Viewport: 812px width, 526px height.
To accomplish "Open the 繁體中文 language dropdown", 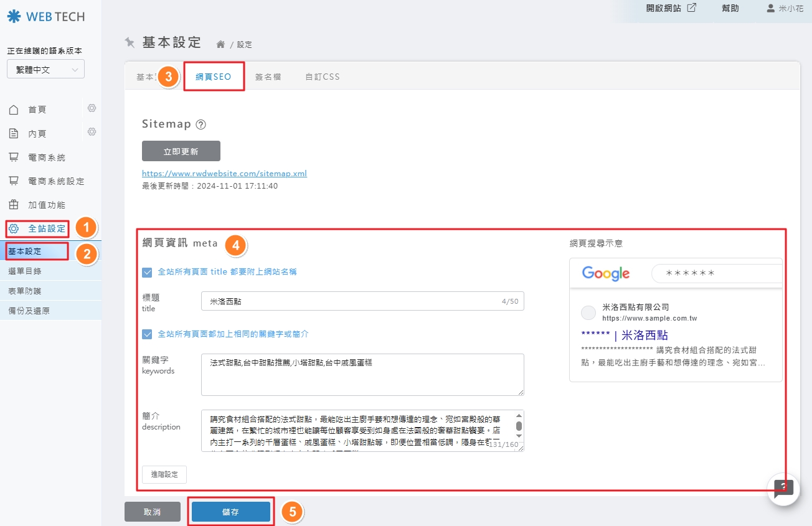I will [45, 70].
